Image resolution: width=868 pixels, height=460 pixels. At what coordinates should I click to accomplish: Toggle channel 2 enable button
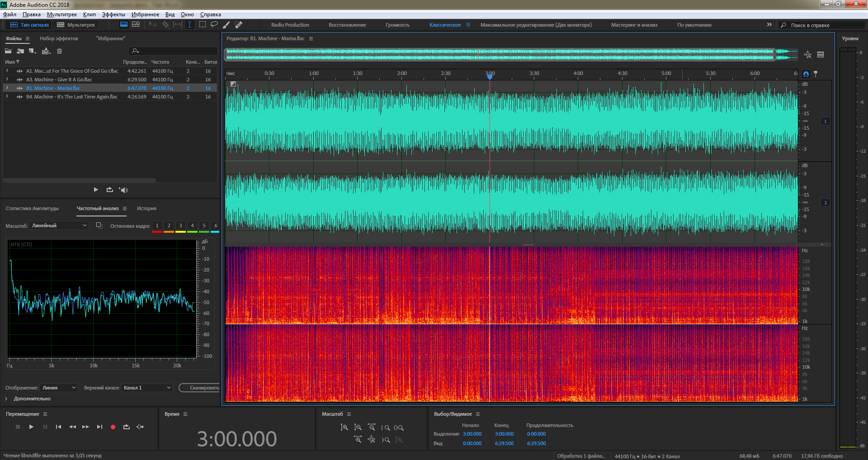[x=825, y=202]
